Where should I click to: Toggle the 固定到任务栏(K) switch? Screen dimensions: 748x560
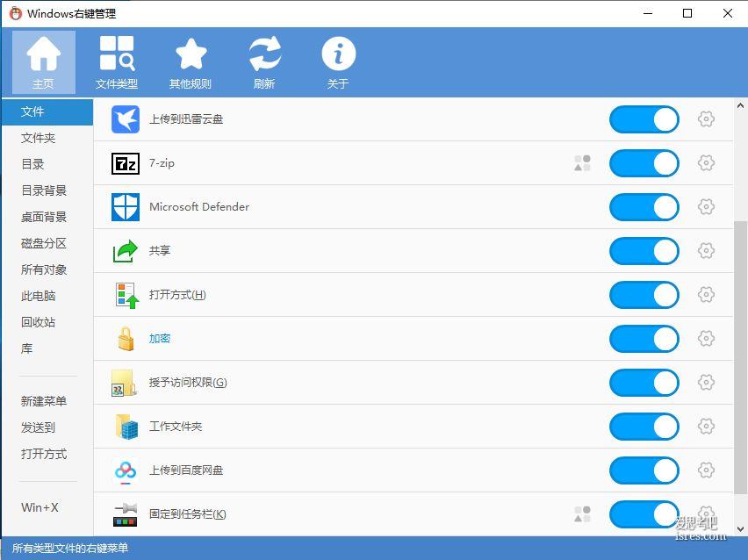(644, 514)
